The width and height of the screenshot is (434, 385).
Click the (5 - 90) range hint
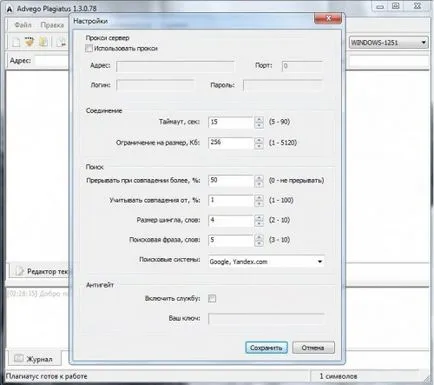pyautogui.click(x=279, y=122)
